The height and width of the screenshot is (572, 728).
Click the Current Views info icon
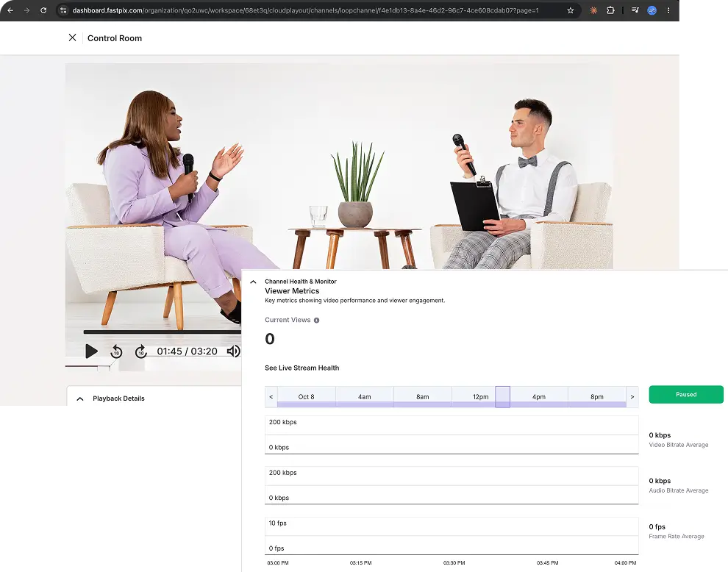317,321
